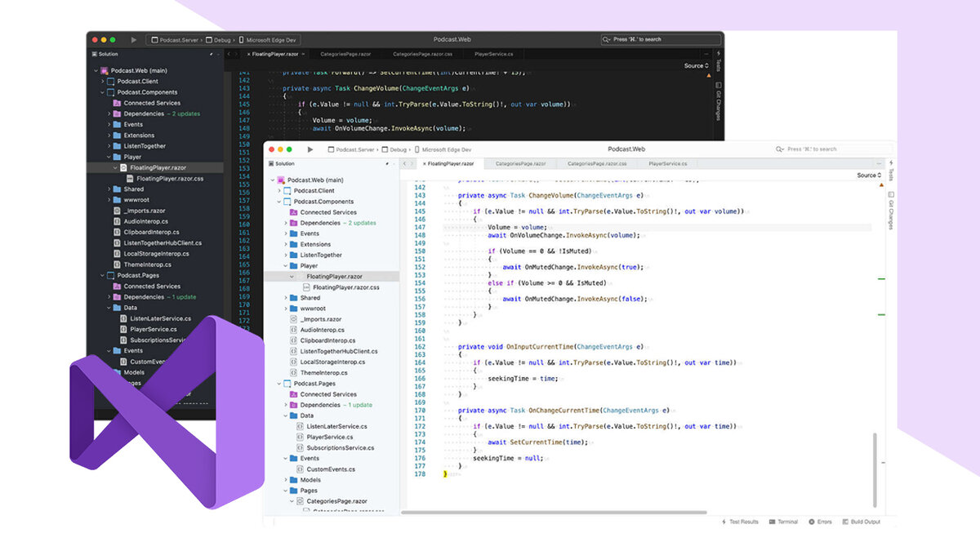Close FloatingPlayer.razor tab in light window
Screen dimensions: 980x551
coord(424,164)
